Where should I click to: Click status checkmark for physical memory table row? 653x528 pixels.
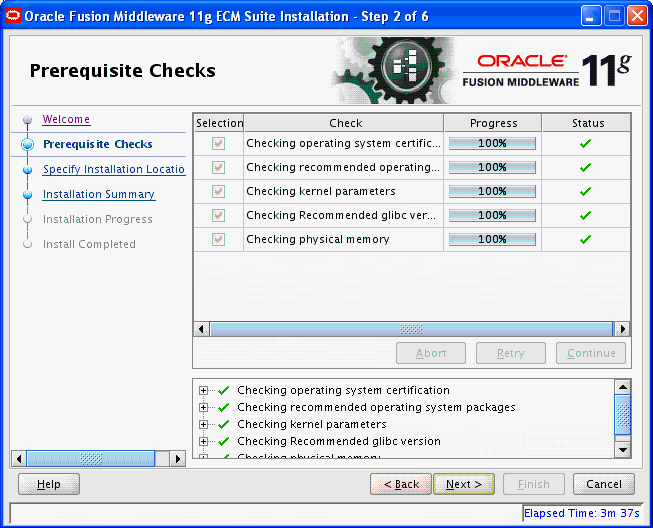coord(586,239)
